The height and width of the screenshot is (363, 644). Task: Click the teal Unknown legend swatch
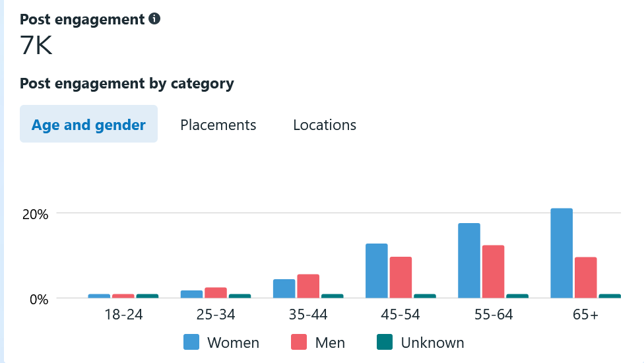385,342
